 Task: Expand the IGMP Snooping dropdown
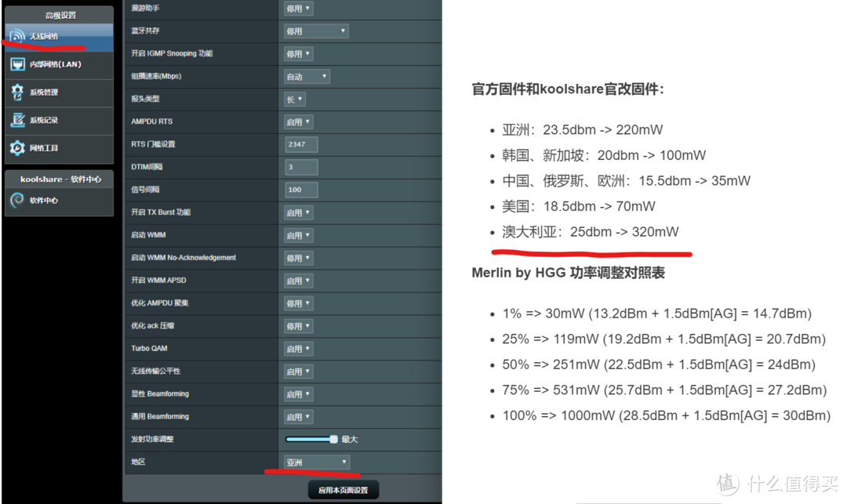299,54
